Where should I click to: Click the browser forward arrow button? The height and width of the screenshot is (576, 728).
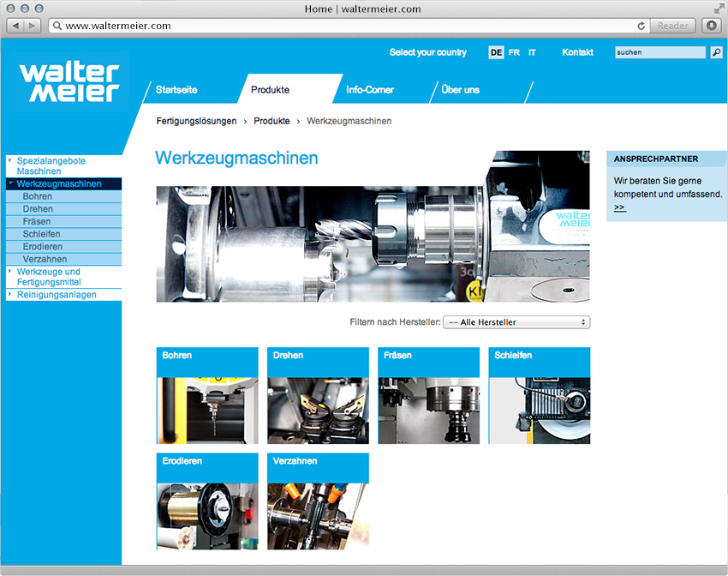[x=33, y=26]
